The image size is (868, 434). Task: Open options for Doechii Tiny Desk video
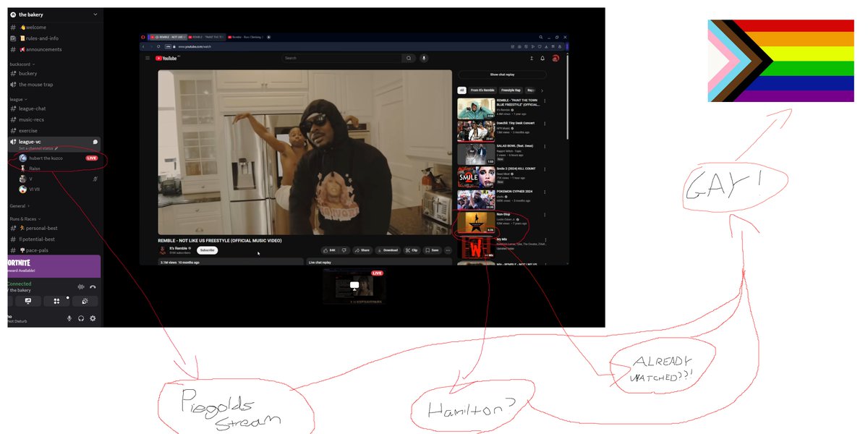coord(545,124)
